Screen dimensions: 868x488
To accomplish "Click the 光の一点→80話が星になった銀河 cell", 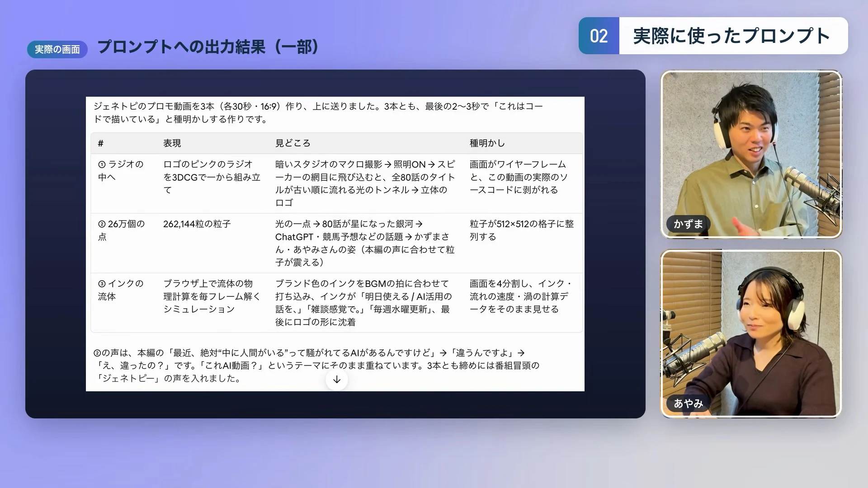I will pyautogui.click(x=364, y=243).
